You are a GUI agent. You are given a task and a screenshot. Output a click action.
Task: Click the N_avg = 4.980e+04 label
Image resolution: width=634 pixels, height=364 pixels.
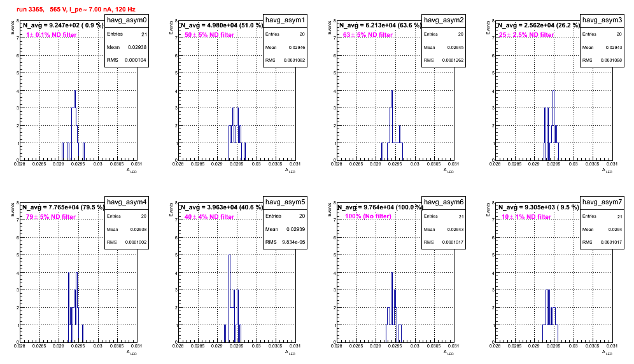[221, 25]
